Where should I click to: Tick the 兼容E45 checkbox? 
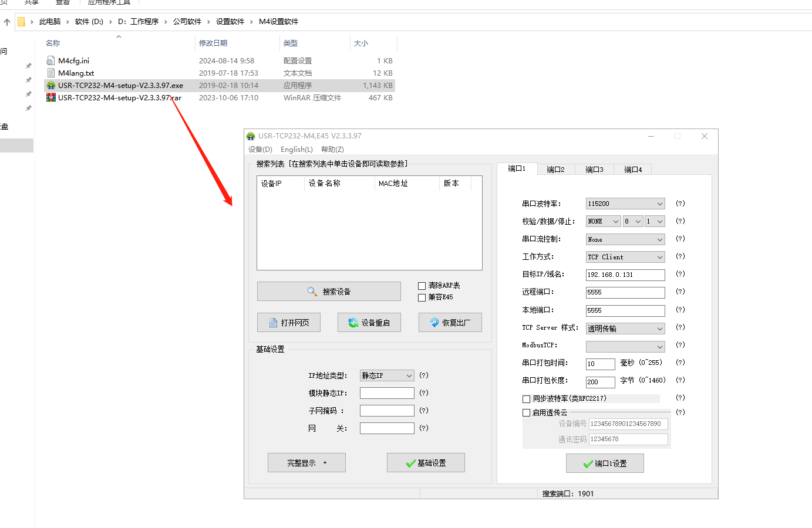(x=422, y=298)
